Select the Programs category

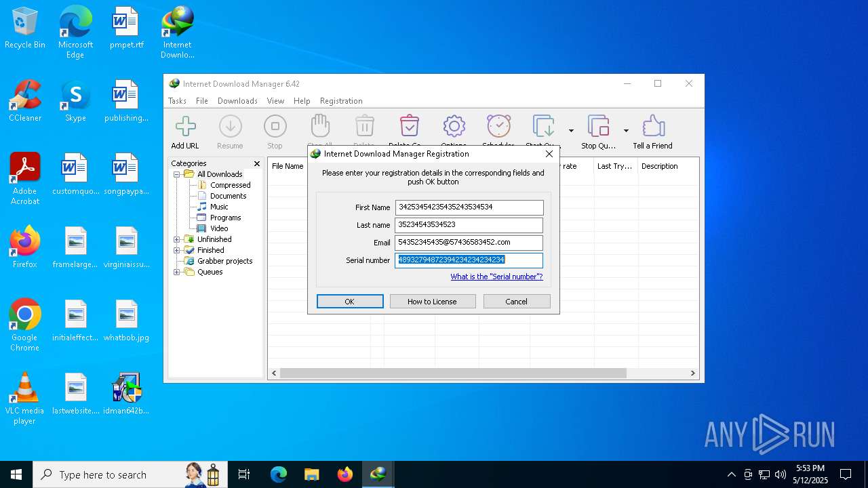[225, 218]
